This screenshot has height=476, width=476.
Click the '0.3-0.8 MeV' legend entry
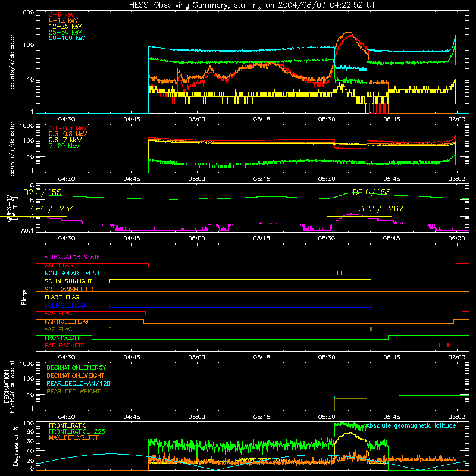(x=68, y=134)
